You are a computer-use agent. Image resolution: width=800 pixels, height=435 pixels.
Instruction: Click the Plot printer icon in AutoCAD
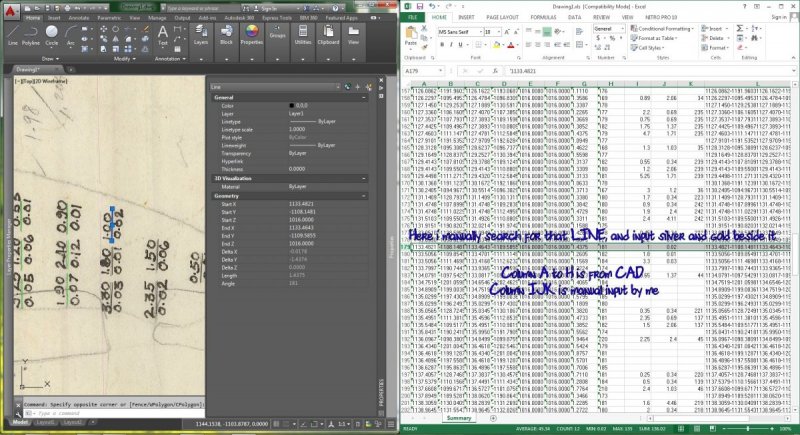tap(67, 8)
